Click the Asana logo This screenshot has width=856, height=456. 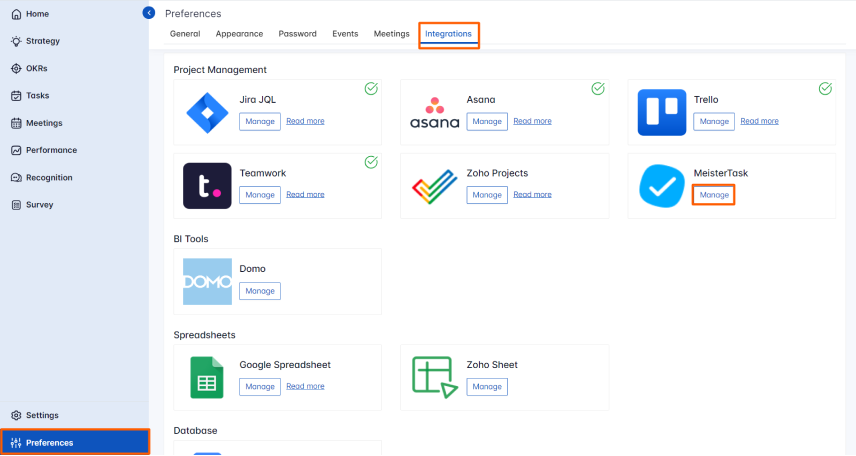(435, 112)
